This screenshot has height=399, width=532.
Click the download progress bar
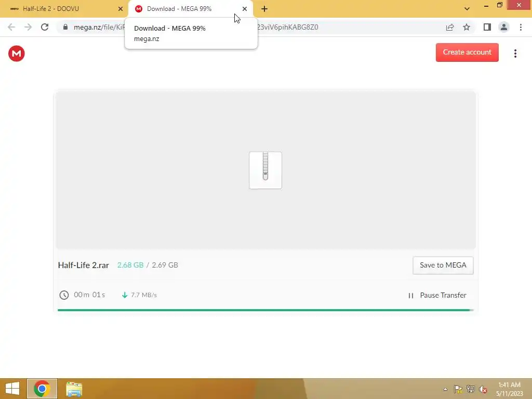[x=265, y=310]
